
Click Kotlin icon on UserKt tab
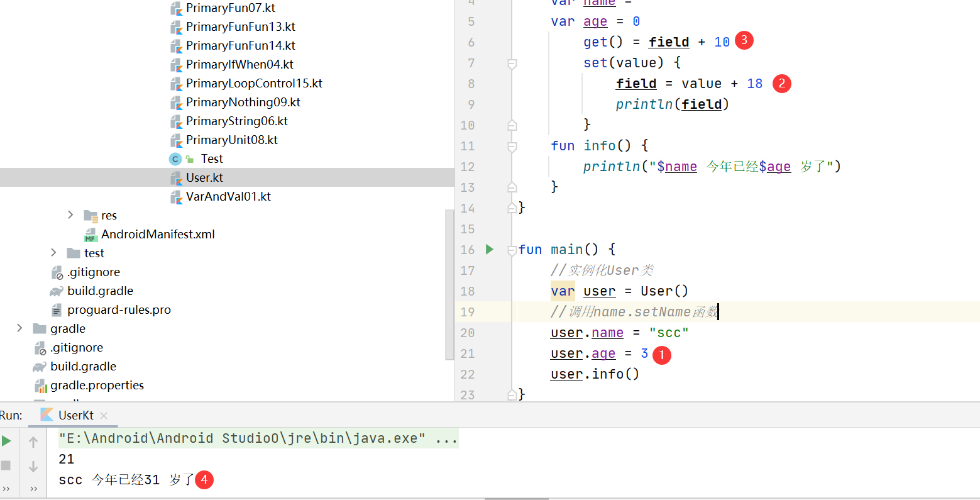pyautogui.click(x=47, y=415)
